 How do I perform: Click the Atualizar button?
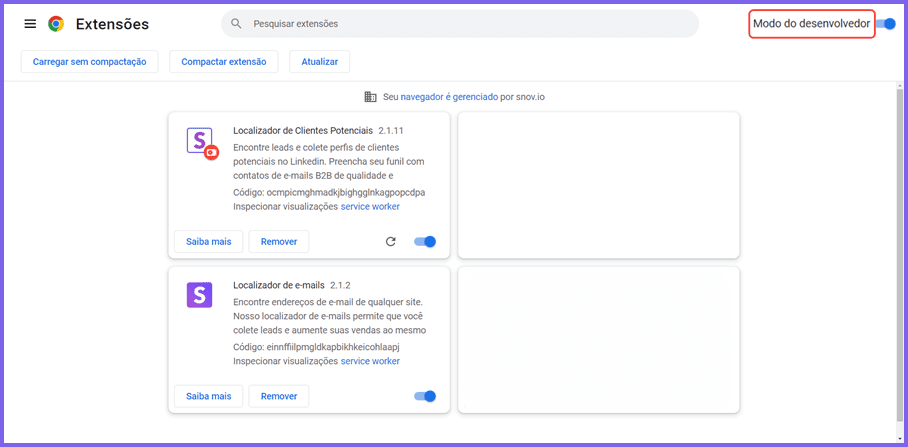pos(319,62)
